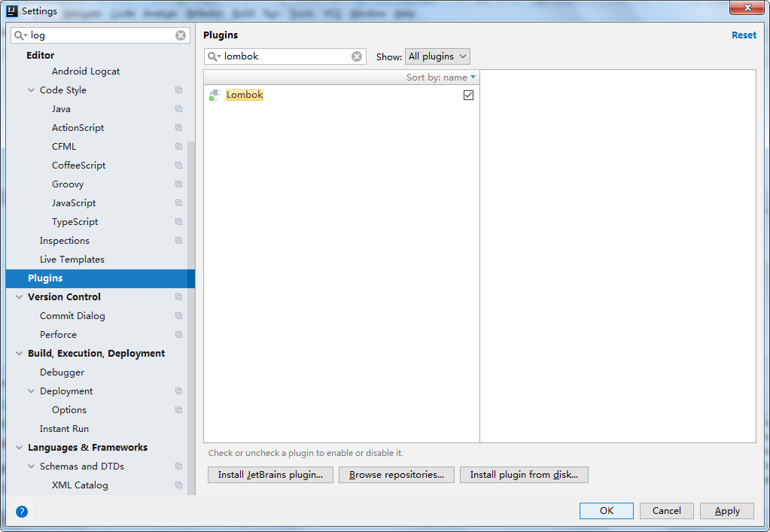Collapse the Code Style tree node
770x532 pixels.
click(32, 90)
